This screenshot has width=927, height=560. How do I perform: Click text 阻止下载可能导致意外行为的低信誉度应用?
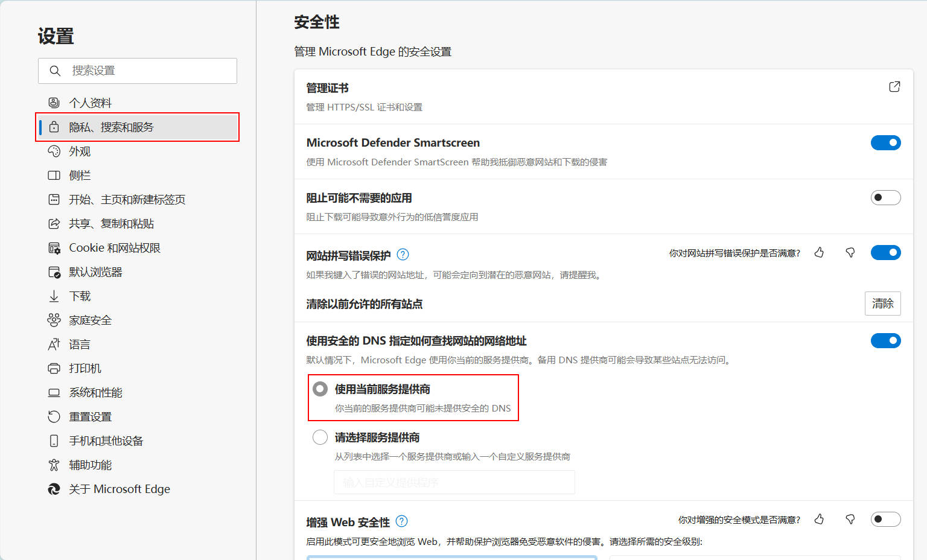coord(392,217)
